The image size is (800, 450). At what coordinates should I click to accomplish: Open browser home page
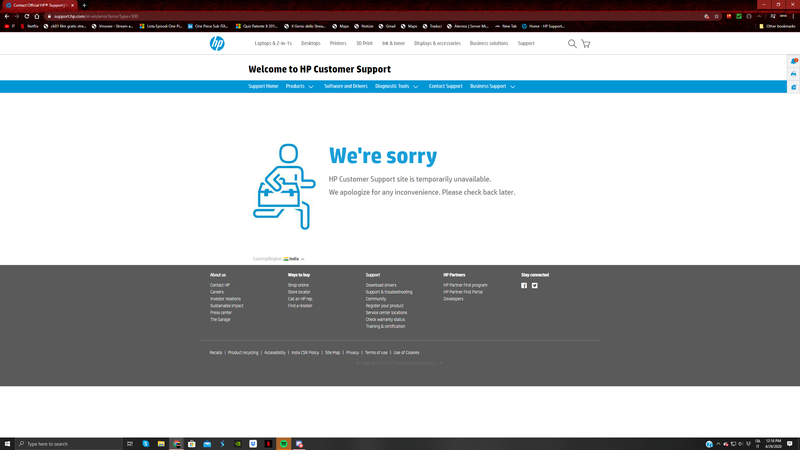(37, 16)
